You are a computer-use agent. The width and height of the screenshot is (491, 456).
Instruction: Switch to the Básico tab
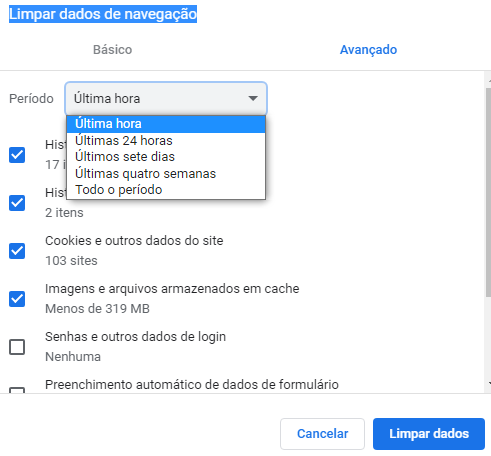pyautogui.click(x=112, y=50)
